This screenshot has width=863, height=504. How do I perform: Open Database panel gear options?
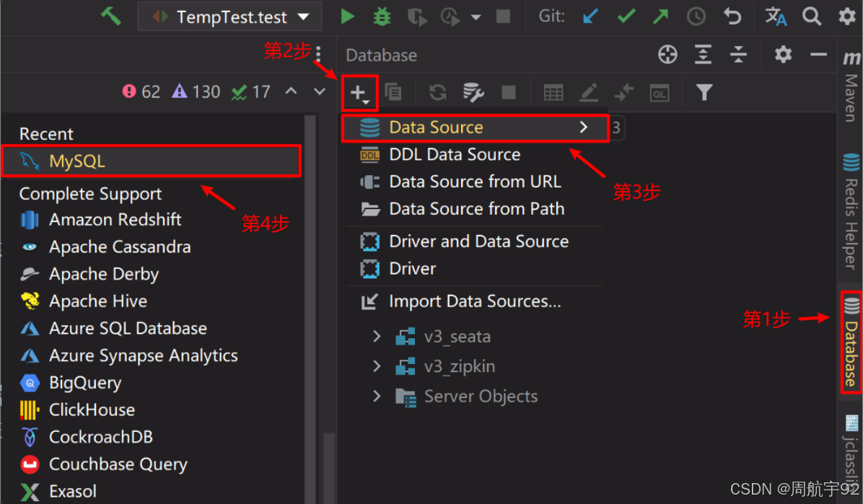pyautogui.click(x=783, y=55)
